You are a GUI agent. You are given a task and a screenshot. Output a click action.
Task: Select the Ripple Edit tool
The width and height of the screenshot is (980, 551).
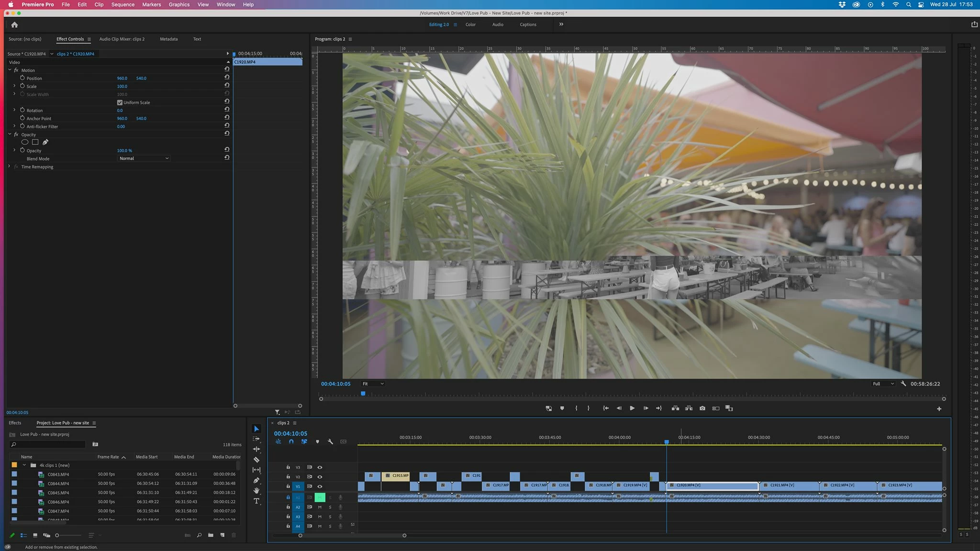point(256,449)
